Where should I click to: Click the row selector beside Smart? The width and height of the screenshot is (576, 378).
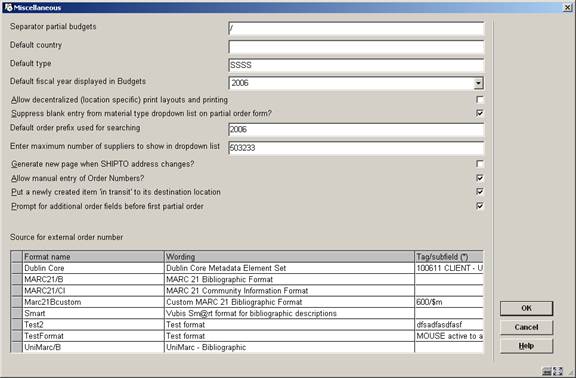click(17, 313)
